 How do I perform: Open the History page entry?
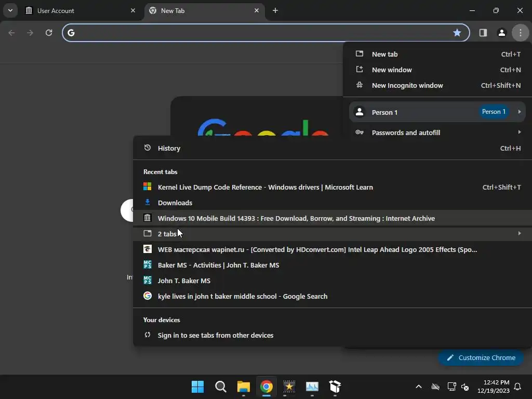tap(332, 148)
